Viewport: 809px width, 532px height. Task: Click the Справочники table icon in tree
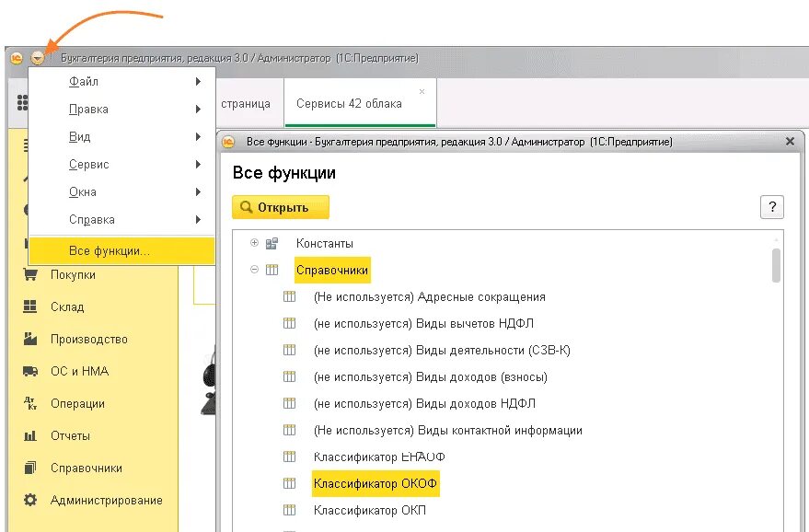272,270
